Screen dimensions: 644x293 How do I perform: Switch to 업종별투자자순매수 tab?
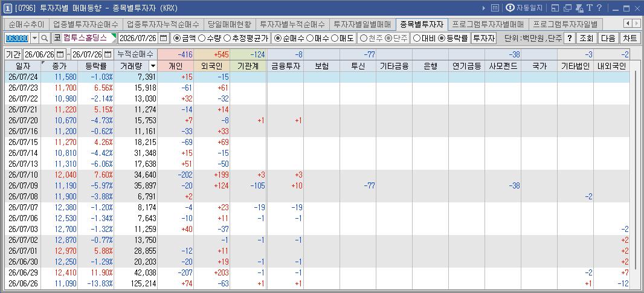(86, 24)
